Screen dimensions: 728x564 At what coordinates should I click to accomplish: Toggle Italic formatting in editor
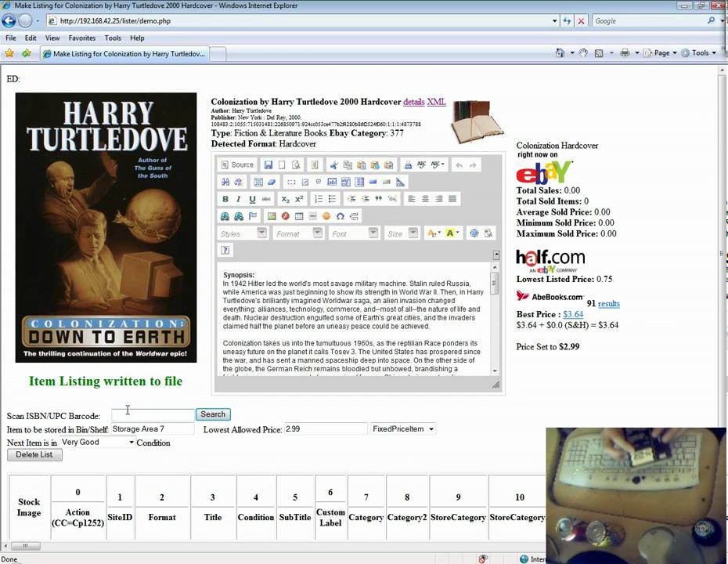tap(239, 199)
